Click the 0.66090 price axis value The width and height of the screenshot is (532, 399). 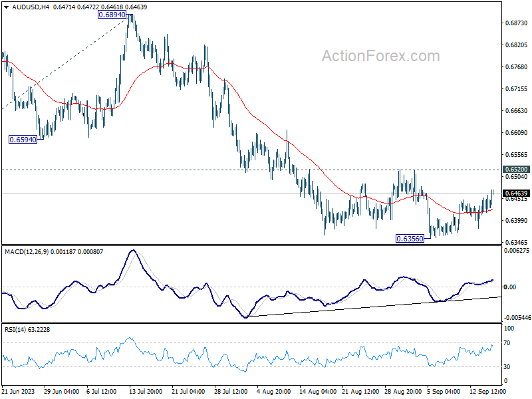click(516, 132)
